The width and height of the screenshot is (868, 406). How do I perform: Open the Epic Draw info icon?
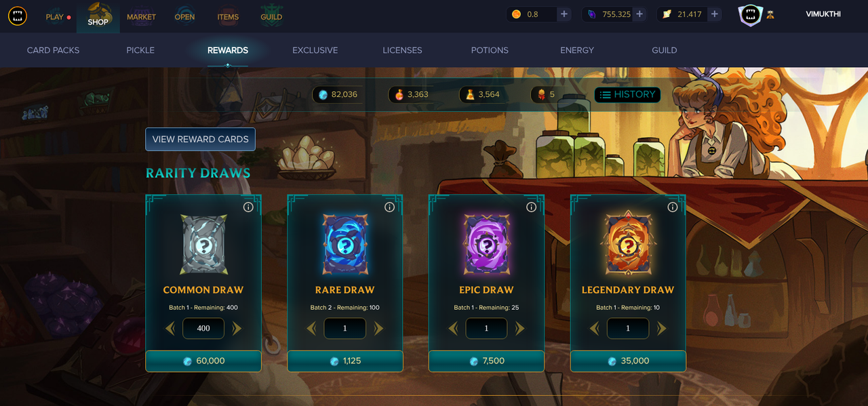[x=531, y=207]
